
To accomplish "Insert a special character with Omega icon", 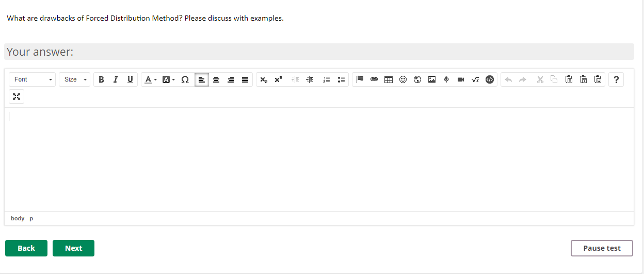I will 185,79.
